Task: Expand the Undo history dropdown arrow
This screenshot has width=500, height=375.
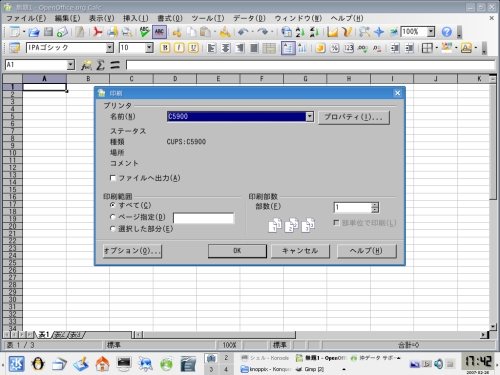Action: 252,32
